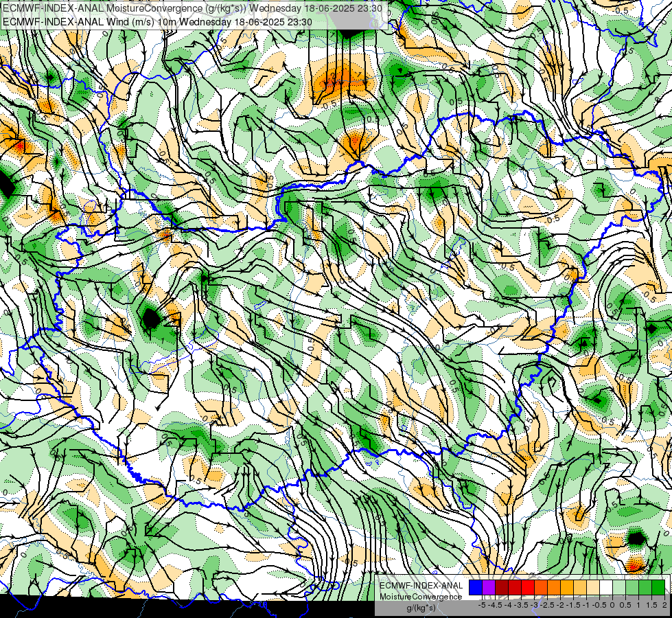The height and width of the screenshot is (618, 672).
Task: Click the MoistureConvergence title line at top
Action: click(x=192, y=8)
